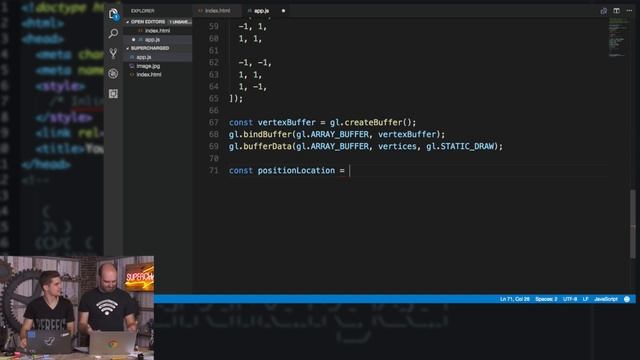Click the presenters webcam video overlay

coord(77,308)
